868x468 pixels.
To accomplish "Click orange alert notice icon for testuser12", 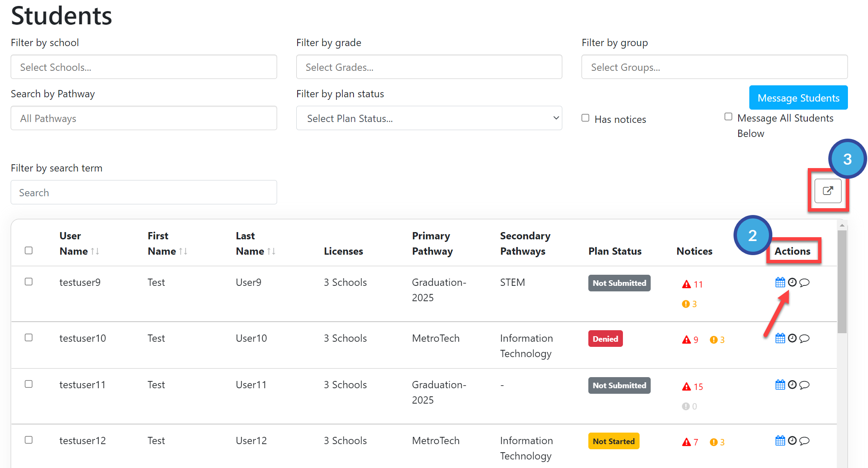I will [x=713, y=442].
